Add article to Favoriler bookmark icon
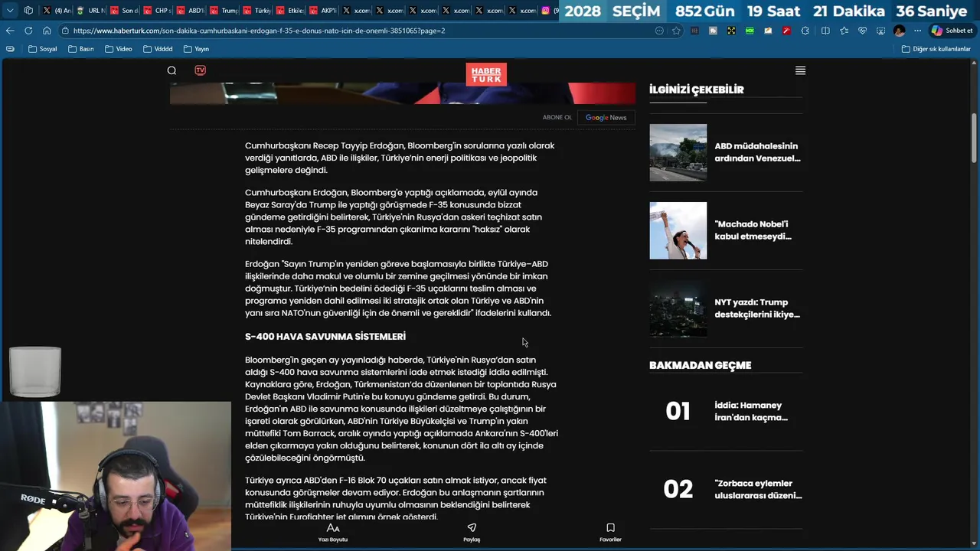 coord(610,528)
